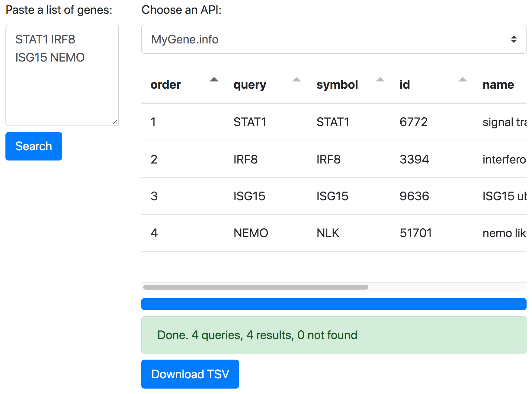Screen dimensions: 532x394
Task: Click the order column header
Action: (165, 84)
